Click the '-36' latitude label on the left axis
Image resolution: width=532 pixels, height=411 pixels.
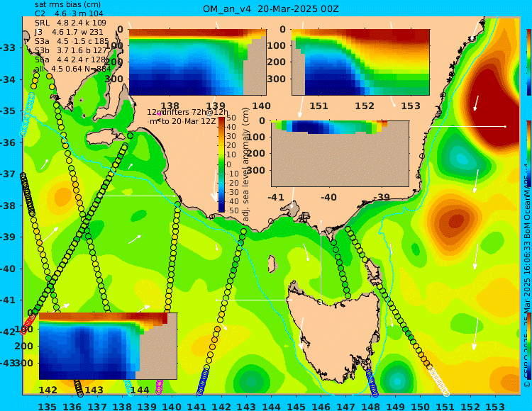click(8, 142)
